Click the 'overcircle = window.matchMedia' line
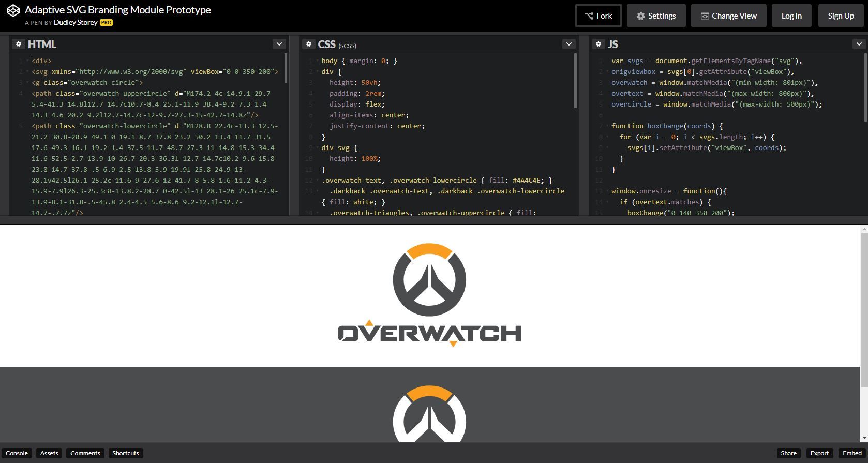 tap(716, 104)
